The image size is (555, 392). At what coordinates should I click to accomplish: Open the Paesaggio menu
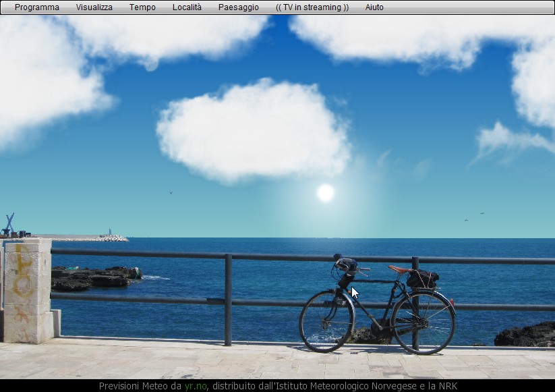pos(239,7)
